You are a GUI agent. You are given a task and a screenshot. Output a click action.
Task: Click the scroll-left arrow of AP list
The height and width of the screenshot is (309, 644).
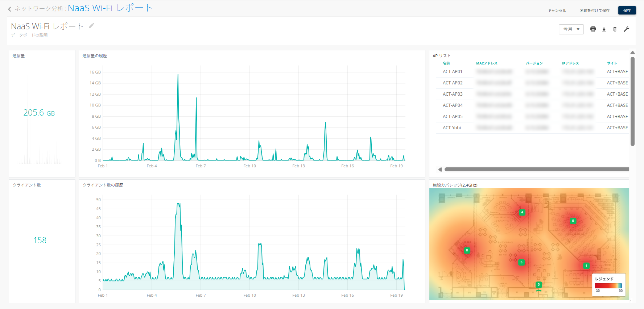click(x=440, y=170)
